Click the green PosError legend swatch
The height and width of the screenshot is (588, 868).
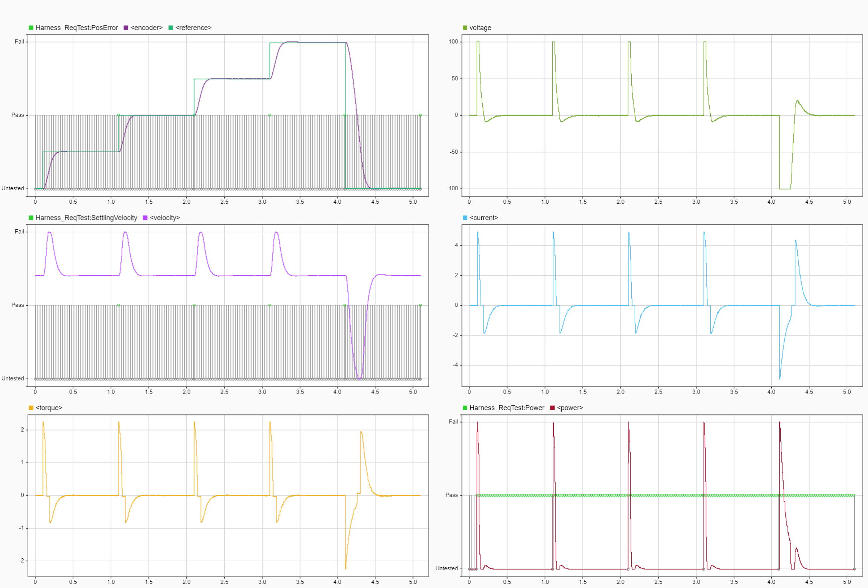pos(31,28)
